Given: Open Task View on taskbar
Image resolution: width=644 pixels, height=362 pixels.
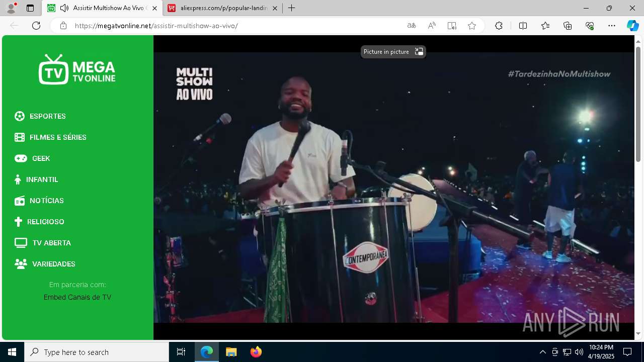Looking at the screenshot, I should pos(181,352).
